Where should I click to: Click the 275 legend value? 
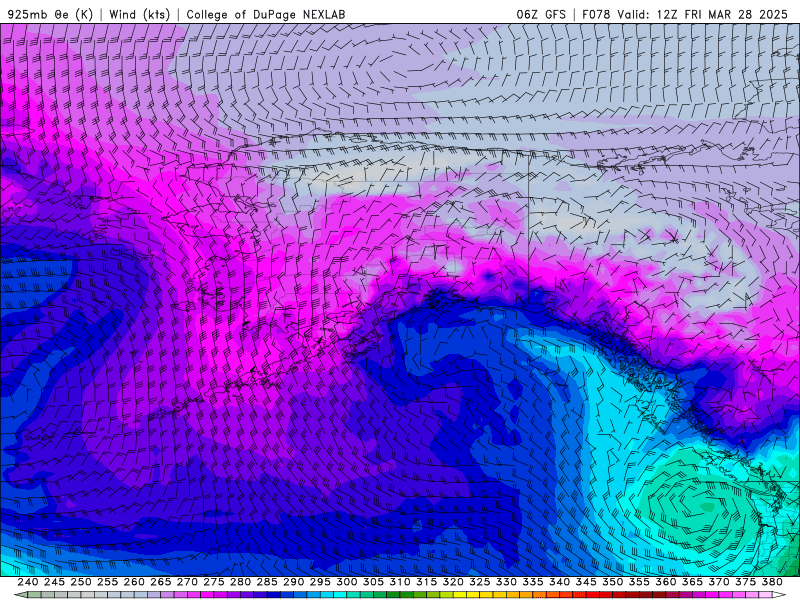pyautogui.click(x=213, y=582)
